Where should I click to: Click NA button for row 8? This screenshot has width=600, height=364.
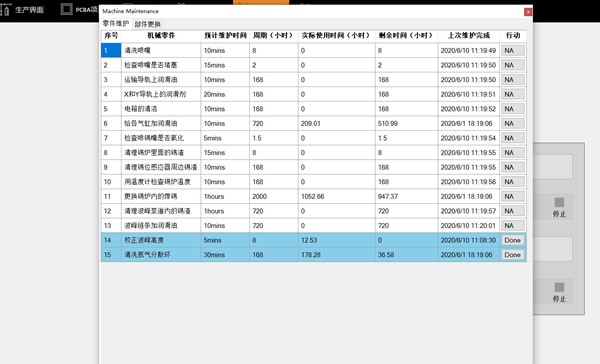click(x=513, y=153)
